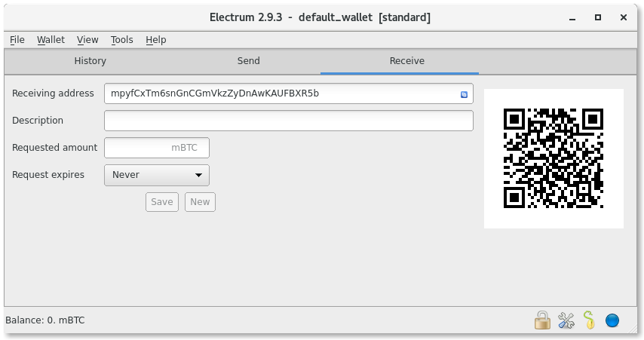Open preferences via the tools icon

566,320
